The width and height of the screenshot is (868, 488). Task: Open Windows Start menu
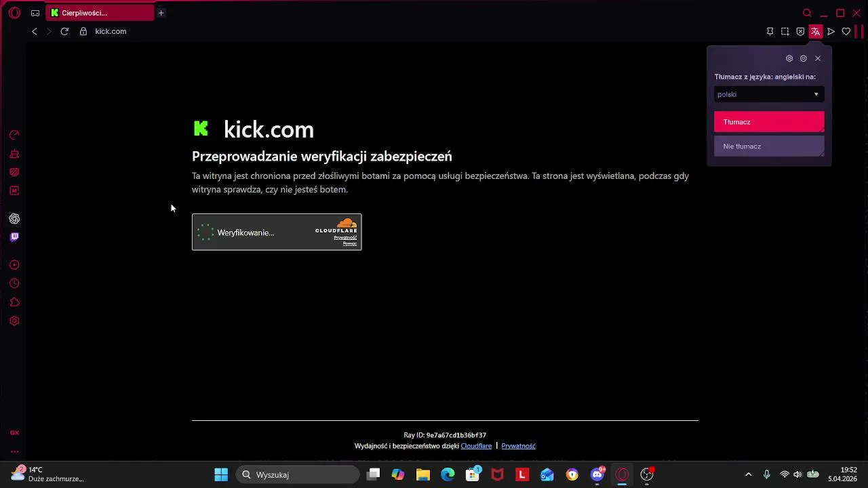click(x=221, y=474)
